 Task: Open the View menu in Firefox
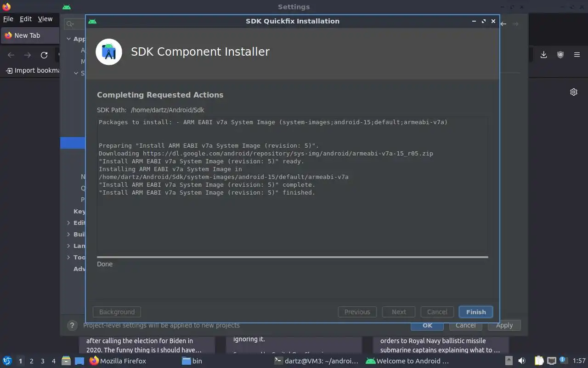(x=45, y=19)
